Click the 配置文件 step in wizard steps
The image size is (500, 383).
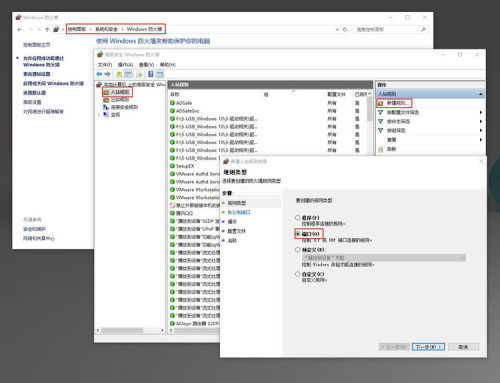(x=237, y=231)
